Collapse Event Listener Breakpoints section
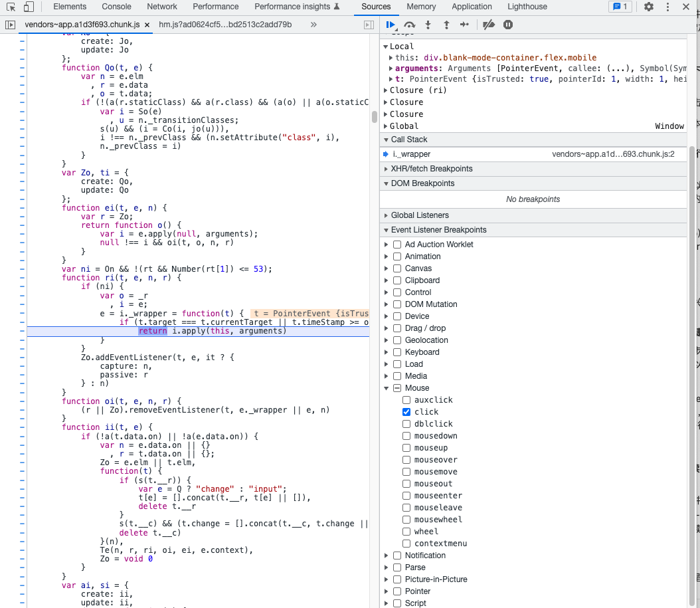 coord(386,230)
